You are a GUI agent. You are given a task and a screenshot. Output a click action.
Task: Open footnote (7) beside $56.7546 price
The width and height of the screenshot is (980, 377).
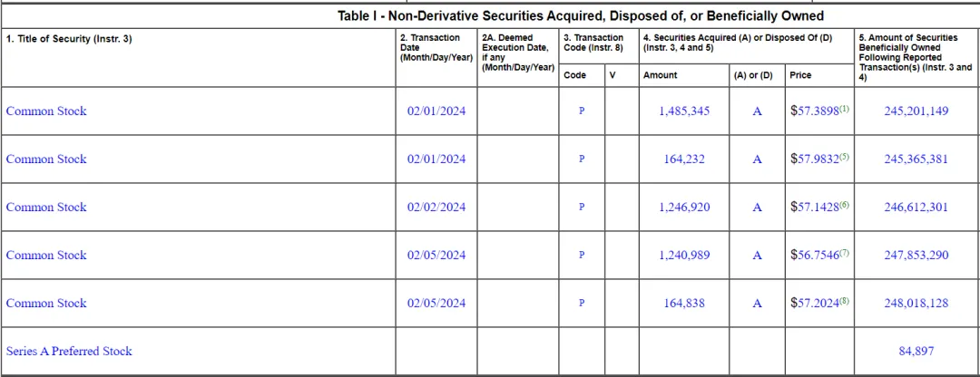pyautogui.click(x=845, y=253)
